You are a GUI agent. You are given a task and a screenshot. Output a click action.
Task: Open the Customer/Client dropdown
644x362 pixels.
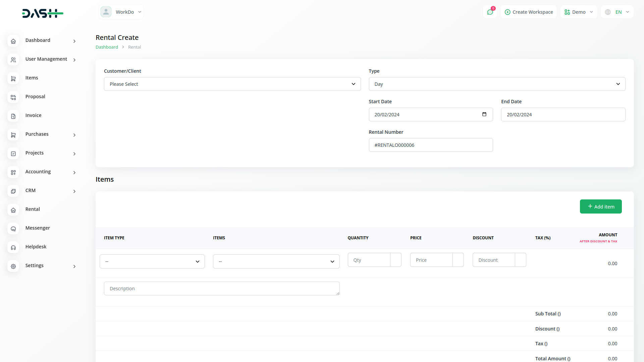[x=232, y=84]
